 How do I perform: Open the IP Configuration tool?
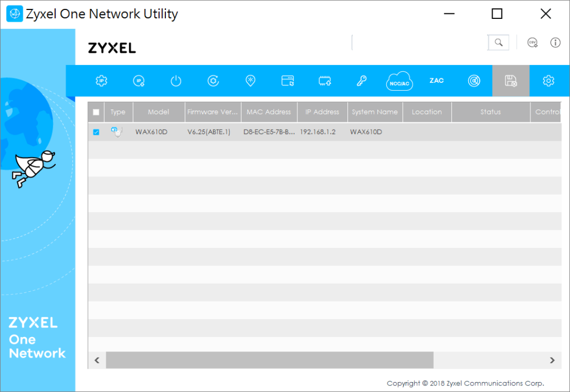101,81
